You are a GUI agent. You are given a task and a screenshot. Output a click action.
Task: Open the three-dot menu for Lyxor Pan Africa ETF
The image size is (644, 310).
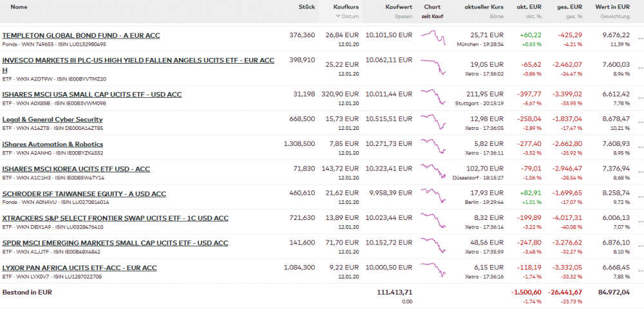click(x=640, y=271)
